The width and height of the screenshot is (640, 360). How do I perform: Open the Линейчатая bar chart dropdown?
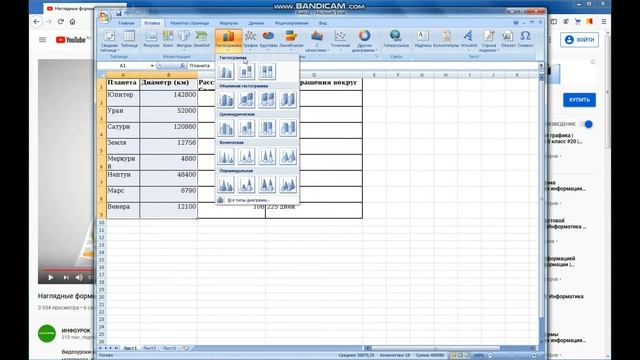click(x=291, y=40)
